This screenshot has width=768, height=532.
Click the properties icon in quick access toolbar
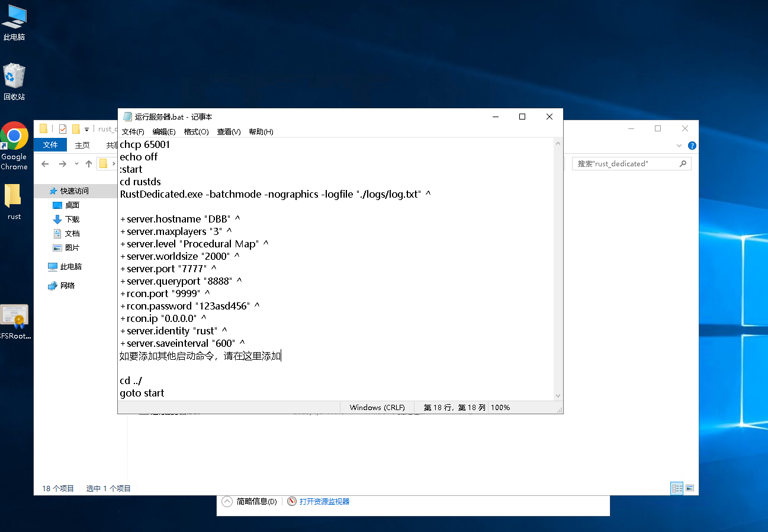pos(62,129)
